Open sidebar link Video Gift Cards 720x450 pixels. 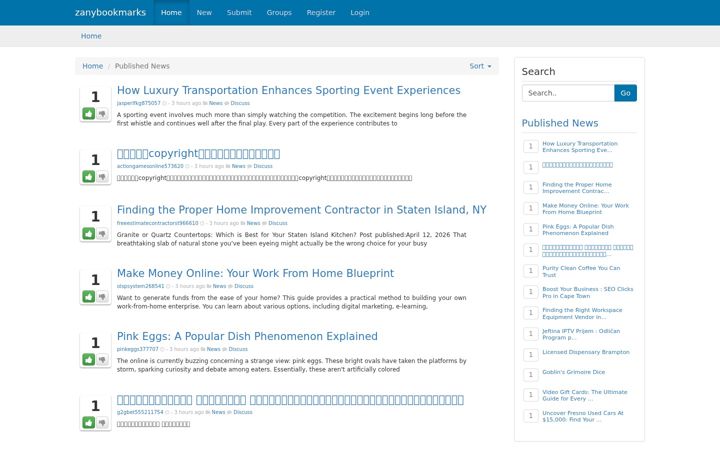585,395
